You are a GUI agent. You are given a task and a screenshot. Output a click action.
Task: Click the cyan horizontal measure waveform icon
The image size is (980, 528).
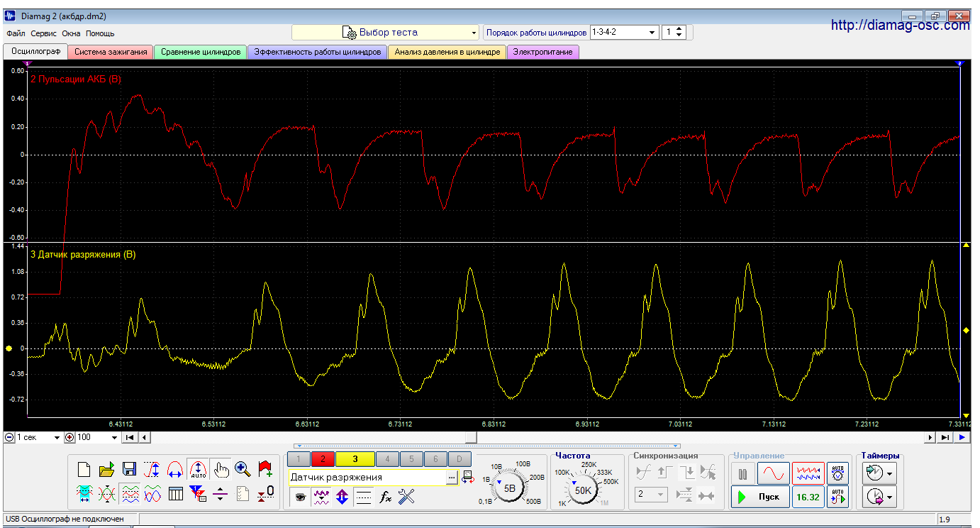click(84, 493)
